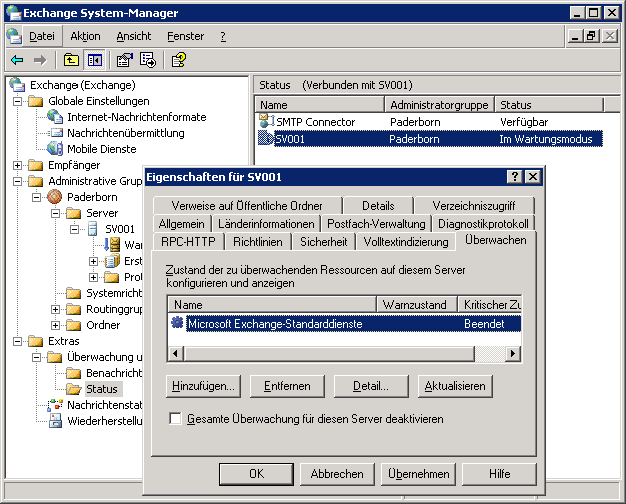Image resolution: width=626 pixels, height=504 pixels.
Task: Collapse the Überwachung tree node
Action: click(x=36, y=357)
